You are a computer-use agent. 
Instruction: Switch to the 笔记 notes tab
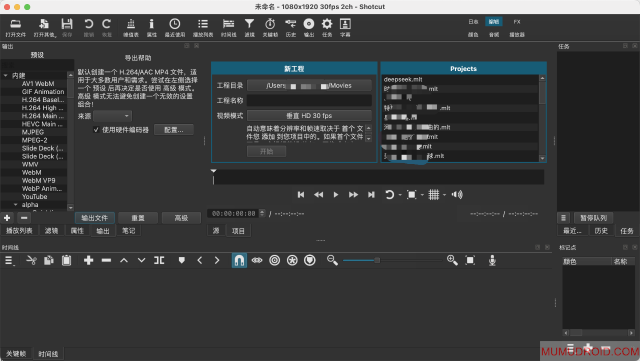point(128,231)
